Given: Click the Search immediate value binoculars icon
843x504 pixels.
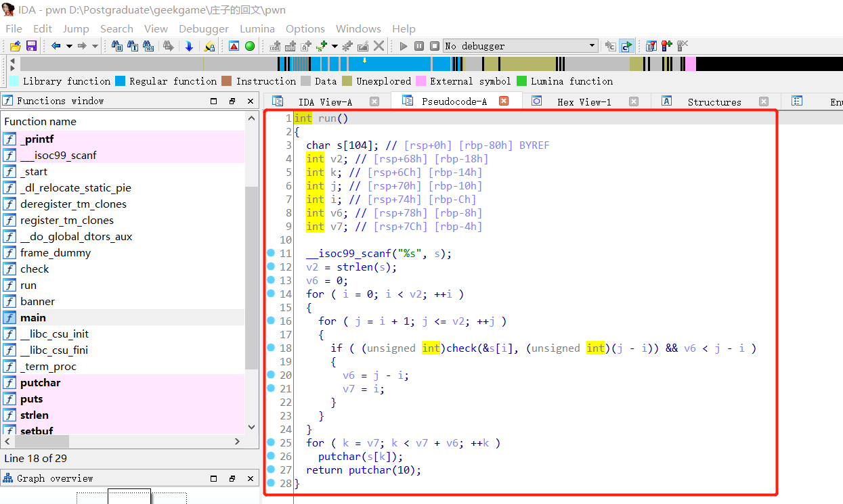Looking at the screenshot, I should pyautogui.click(x=117, y=46).
